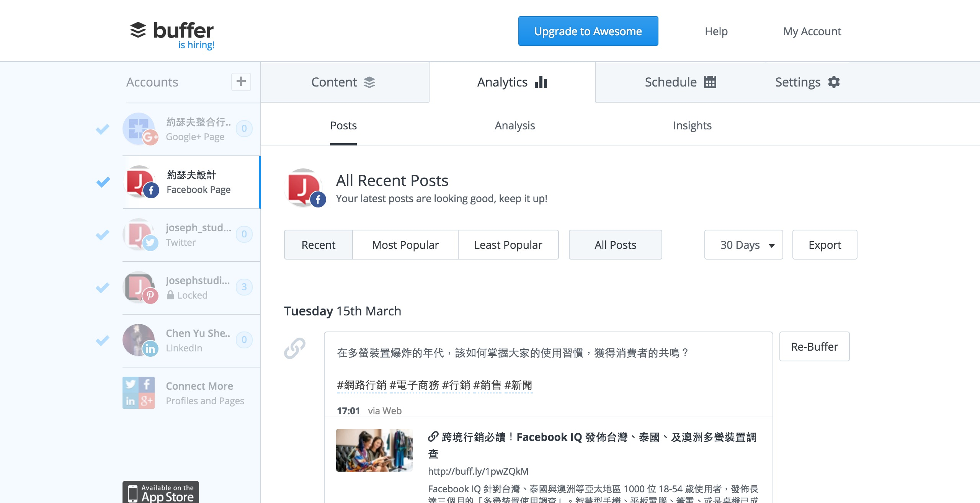Click the Re-Buffer button
The height and width of the screenshot is (503, 980).
pyautogui.click(x=814, y=346)
